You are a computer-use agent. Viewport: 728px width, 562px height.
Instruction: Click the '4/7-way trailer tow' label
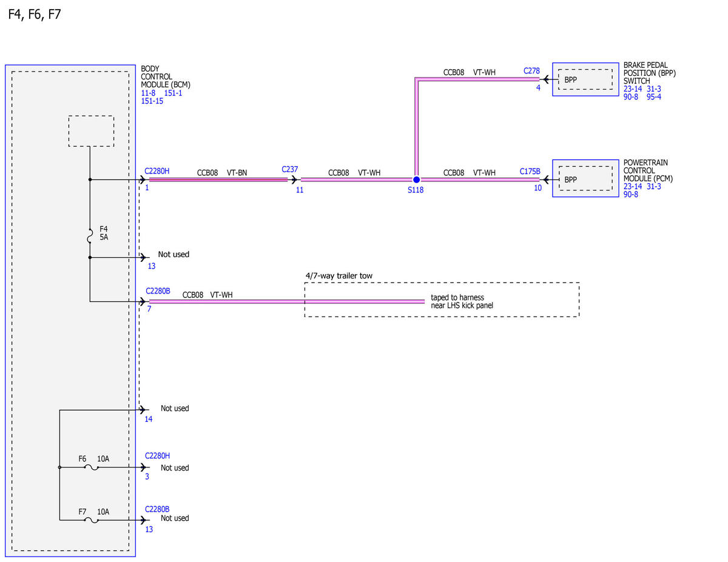click(339, 276)
